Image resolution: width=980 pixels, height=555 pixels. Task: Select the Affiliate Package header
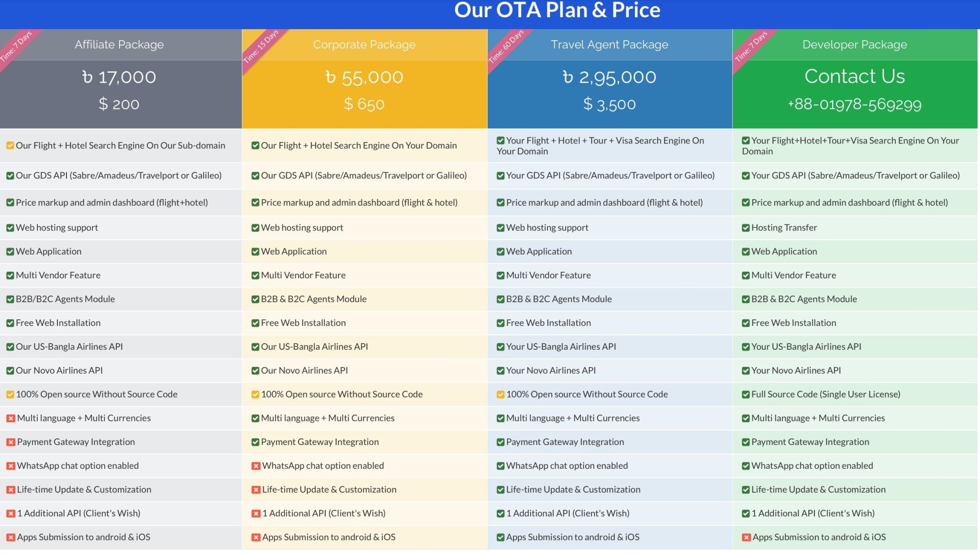119,44
